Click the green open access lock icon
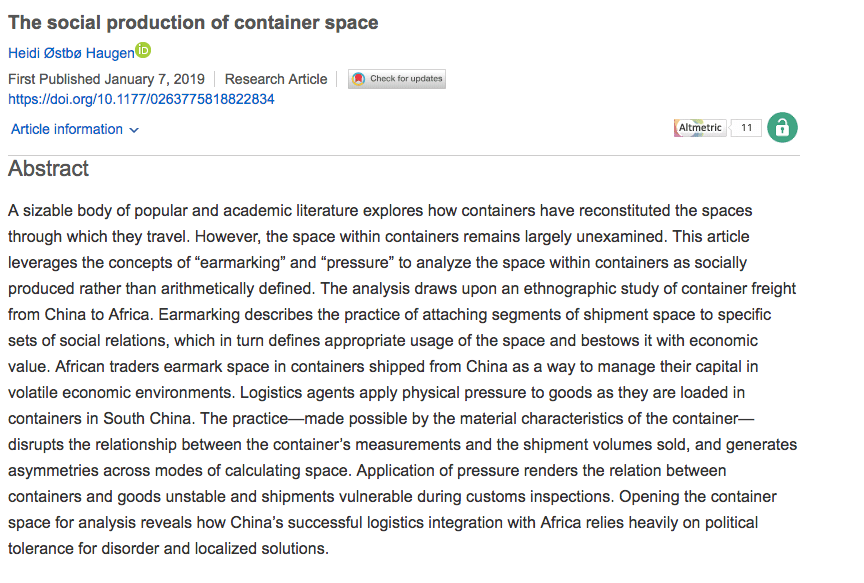This screenshot has width=864, height=583. 782,128
